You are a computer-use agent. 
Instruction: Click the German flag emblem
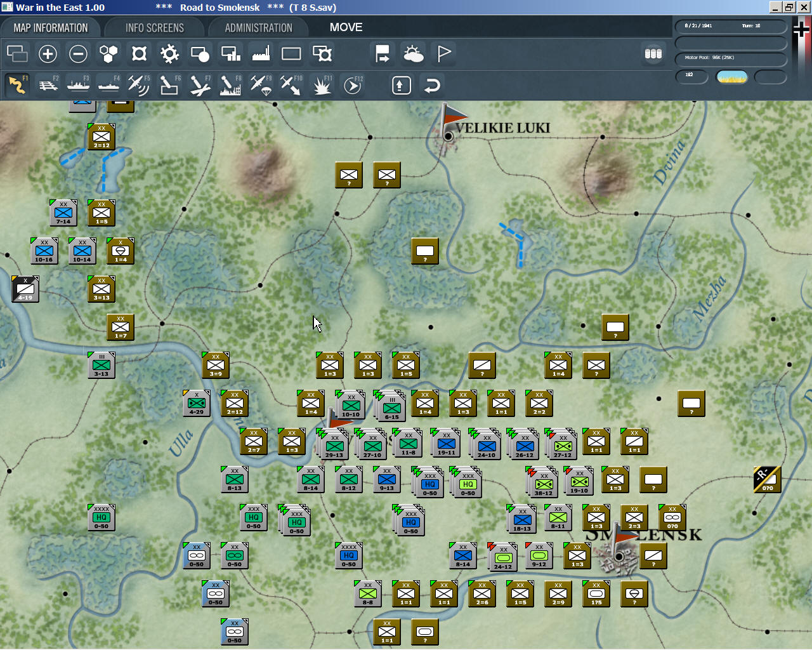(x=801, y=29)
